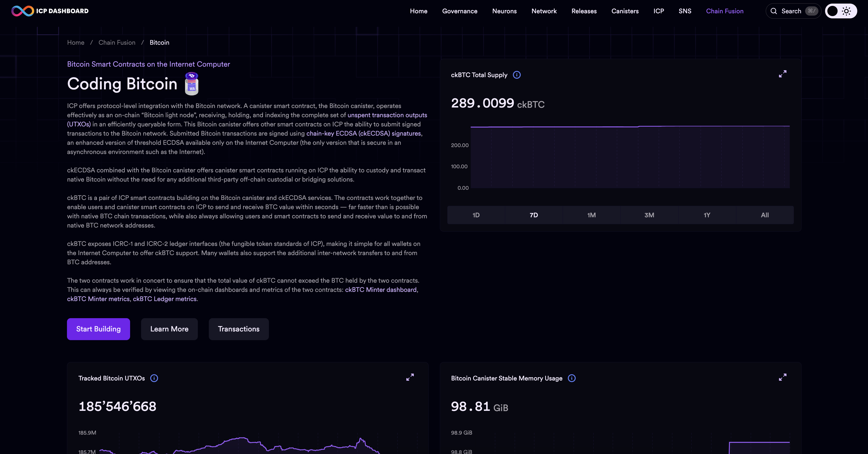Click the Start Building button
Image resolution: width=868 pixels, height=454 pixels.
click(98, 329)
